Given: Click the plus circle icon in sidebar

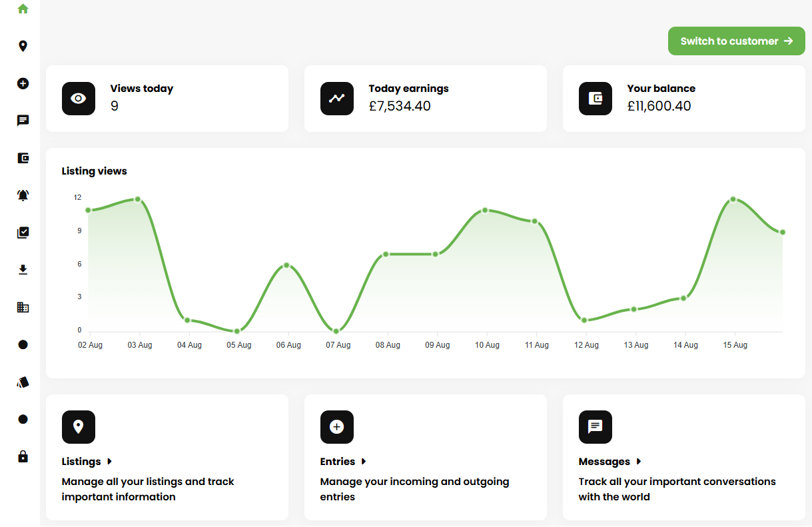Looking at the screenshot, I should pos(23,83).
